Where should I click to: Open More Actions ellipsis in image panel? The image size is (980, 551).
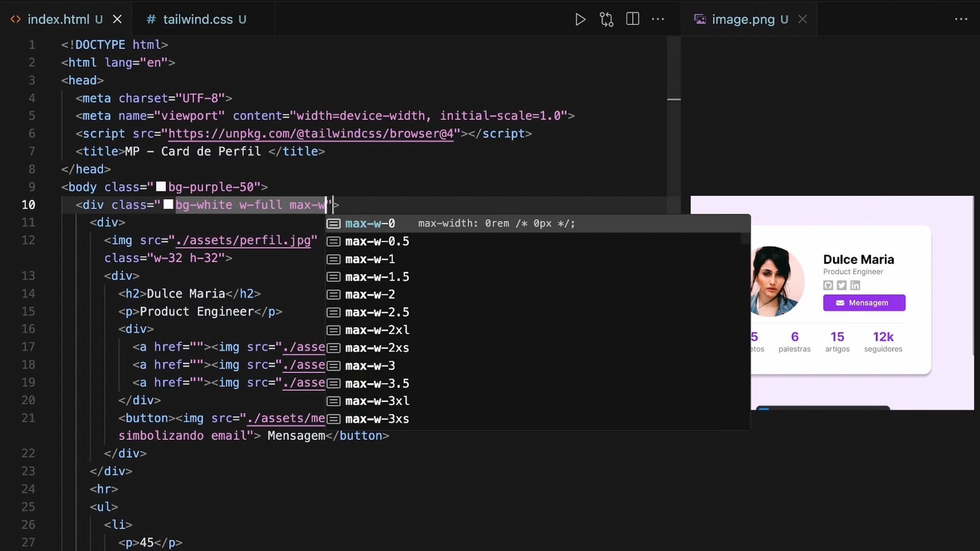coord(961,19)
